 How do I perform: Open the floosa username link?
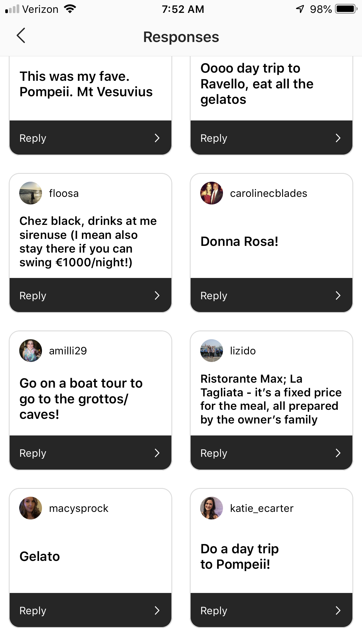point(64,193)
